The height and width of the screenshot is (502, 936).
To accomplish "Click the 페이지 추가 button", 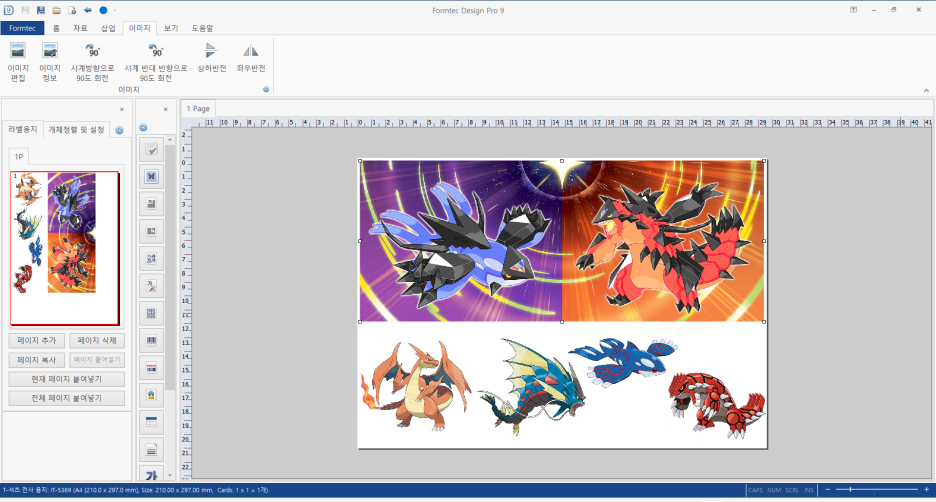I will click(36, 340).
